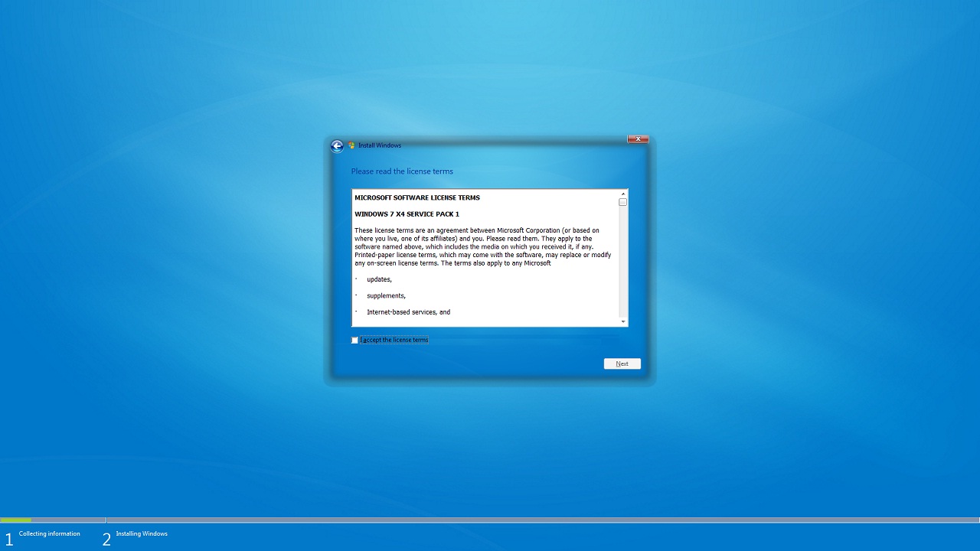The width and height of the screenshot is (980, 551).
Task: Click 'Internet-based services, and' line
Action: [408, 312]
